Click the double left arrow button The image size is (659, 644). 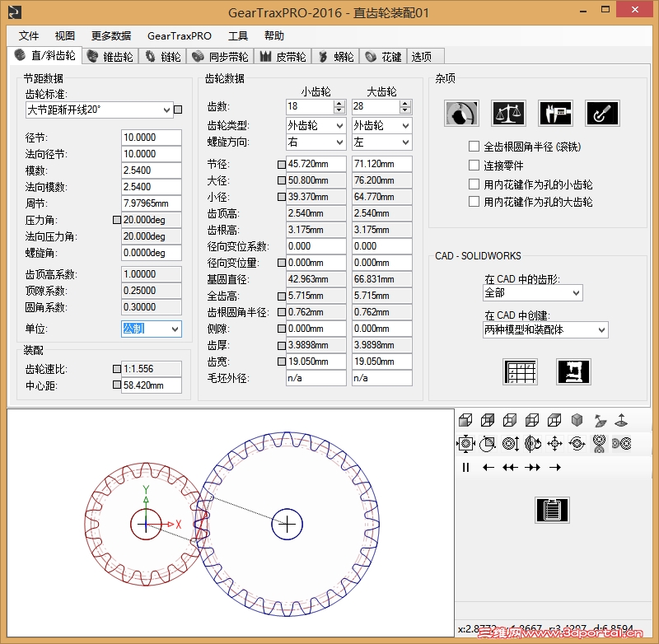coord(510,467)
